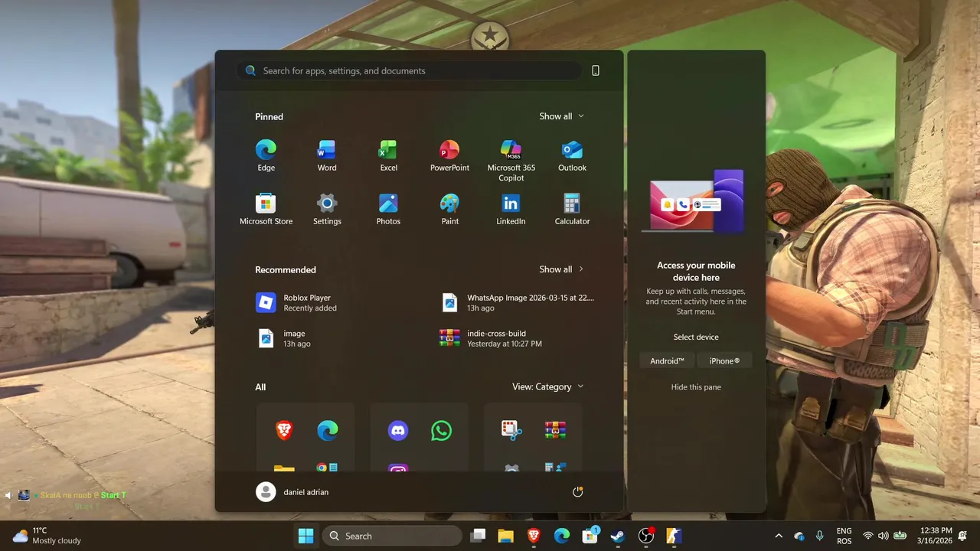Open Task View in taskbar

point(478,536)
